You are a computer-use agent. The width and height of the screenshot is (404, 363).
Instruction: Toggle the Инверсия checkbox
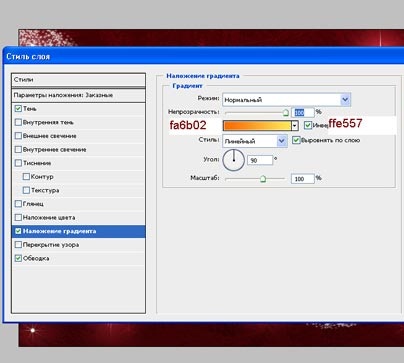point(308,125)
